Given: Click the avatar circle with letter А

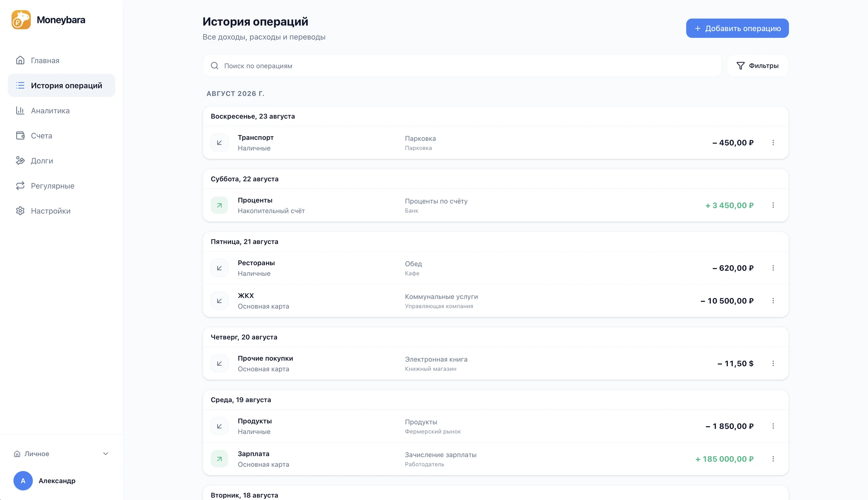Looking at the screenshot, I should click(x=23, y=481).
